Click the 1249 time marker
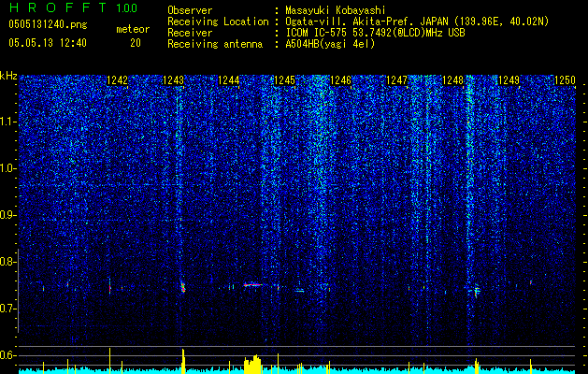This screenshot has height=374, width=588. click(509, 80)
